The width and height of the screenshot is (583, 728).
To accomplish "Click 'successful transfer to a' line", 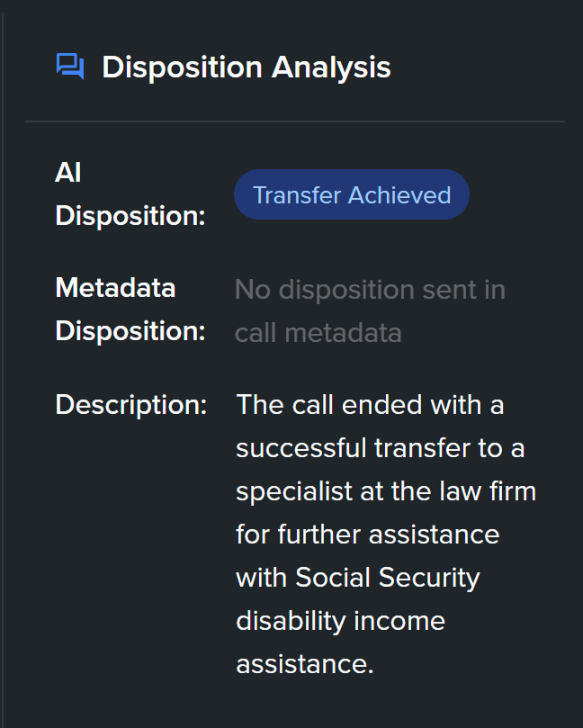I will pyautogui.click(x=381, y=448).
